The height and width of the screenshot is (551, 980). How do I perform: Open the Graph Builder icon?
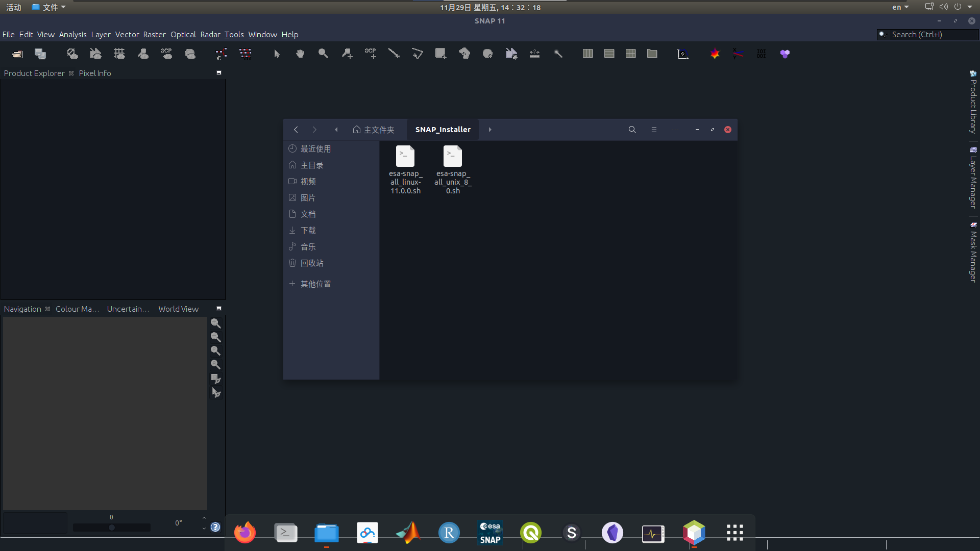pyautogui.click(x=221, y=54)
